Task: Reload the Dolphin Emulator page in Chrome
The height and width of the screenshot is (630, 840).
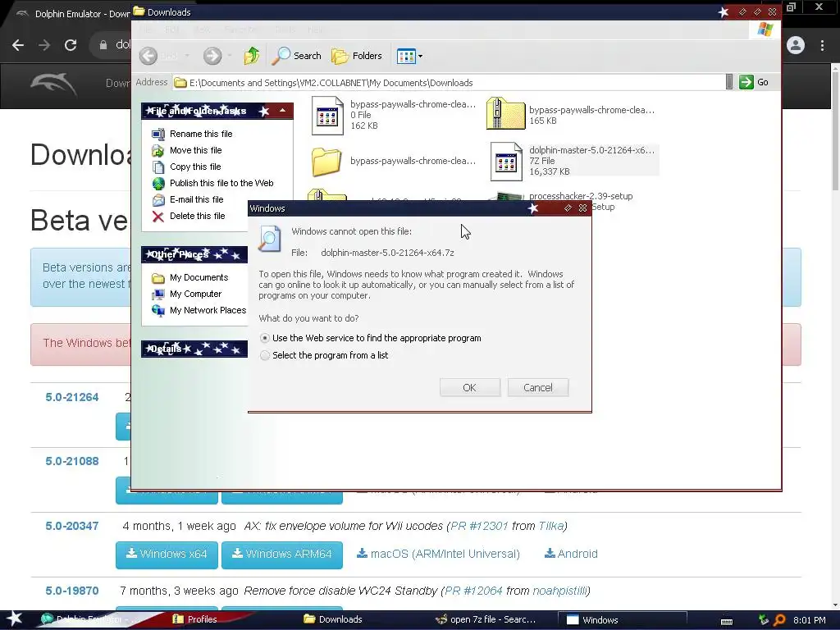Action: pyautogui.click(x=71, y=45)
